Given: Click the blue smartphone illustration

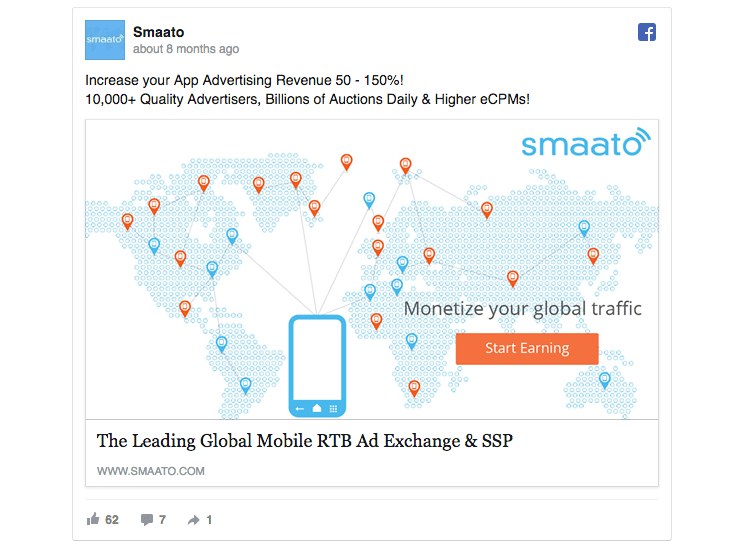Looking at the screenshot, I should click(317, 366).
